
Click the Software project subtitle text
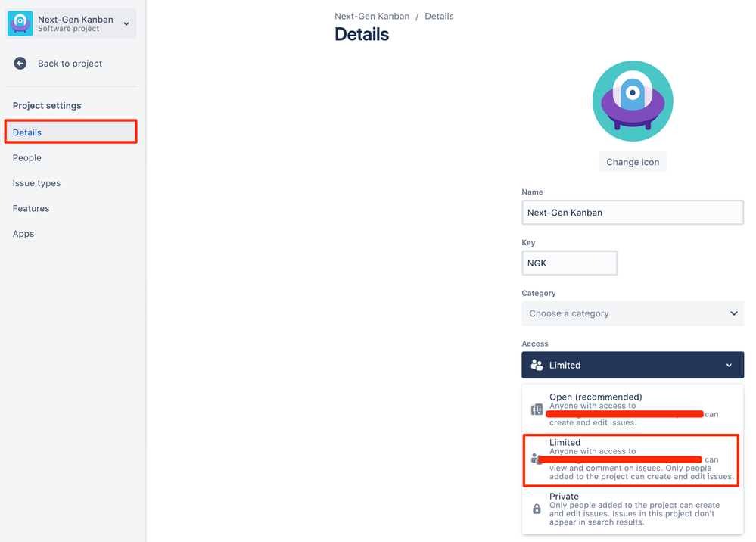pos(68,29)
